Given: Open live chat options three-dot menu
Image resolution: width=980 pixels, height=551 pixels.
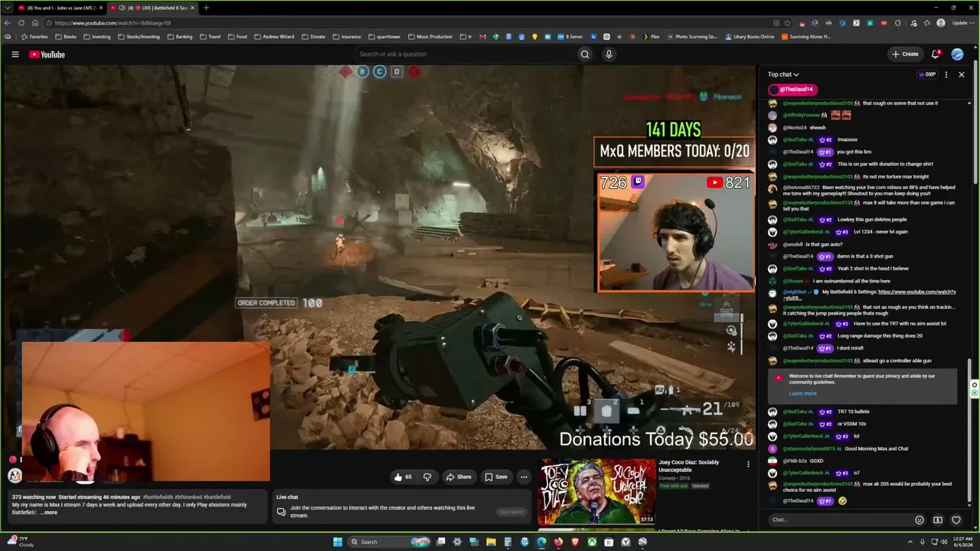Looking at the screenshot, I should tap(946, 74).
